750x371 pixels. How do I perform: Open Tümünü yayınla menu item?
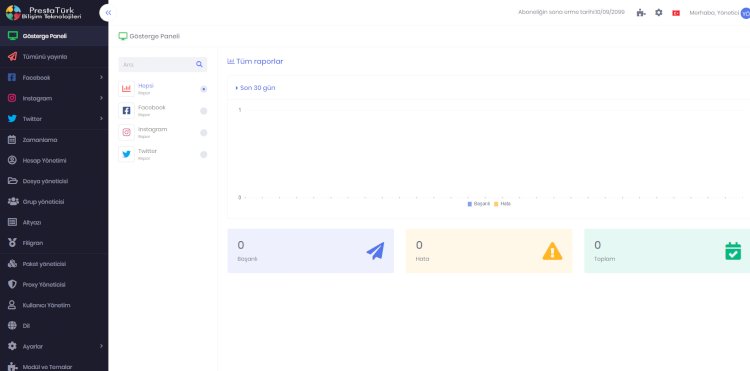coord(54,56)
